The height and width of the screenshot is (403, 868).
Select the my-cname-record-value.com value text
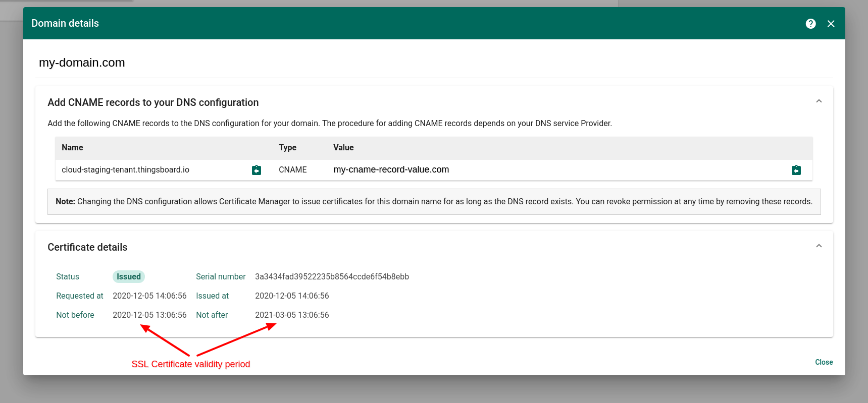(x=391, y=170)
